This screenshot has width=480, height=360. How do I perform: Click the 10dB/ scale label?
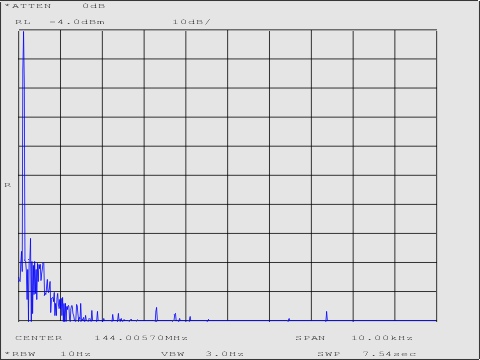tap(192, 22)
